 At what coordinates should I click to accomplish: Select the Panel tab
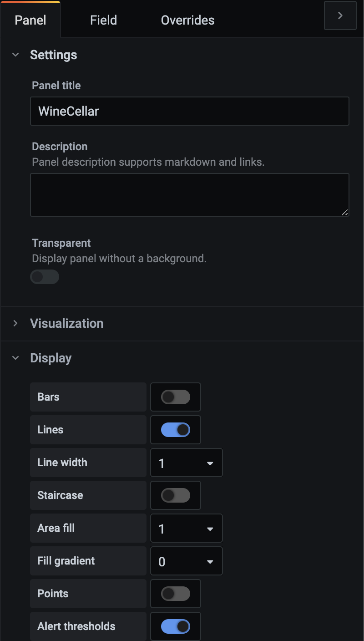pos(30,20)
